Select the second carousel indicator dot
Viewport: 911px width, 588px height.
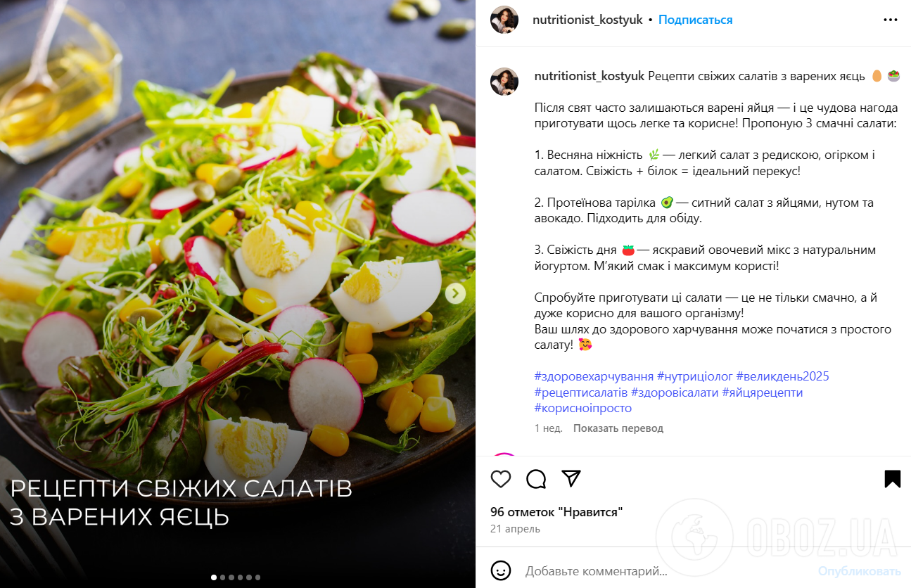222,577
